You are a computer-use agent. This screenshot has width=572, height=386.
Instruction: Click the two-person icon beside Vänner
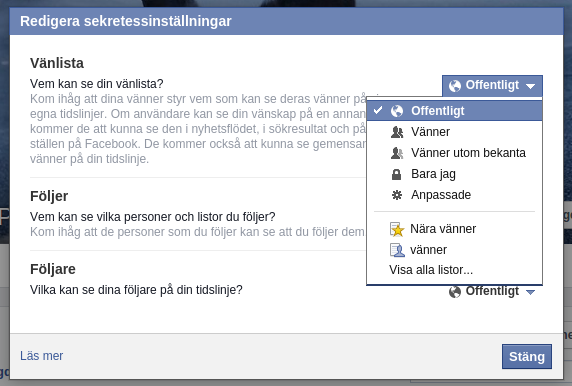pos(397,132)
